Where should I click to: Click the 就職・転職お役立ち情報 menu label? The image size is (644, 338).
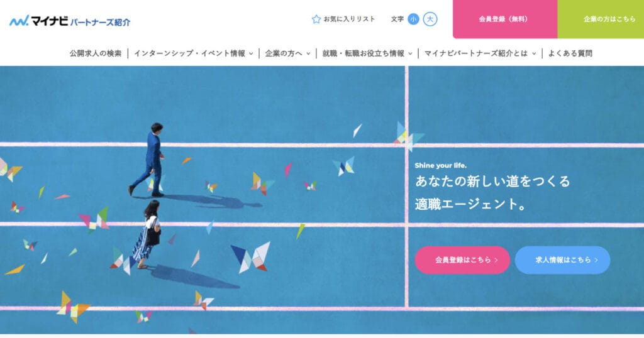[363, 53]
